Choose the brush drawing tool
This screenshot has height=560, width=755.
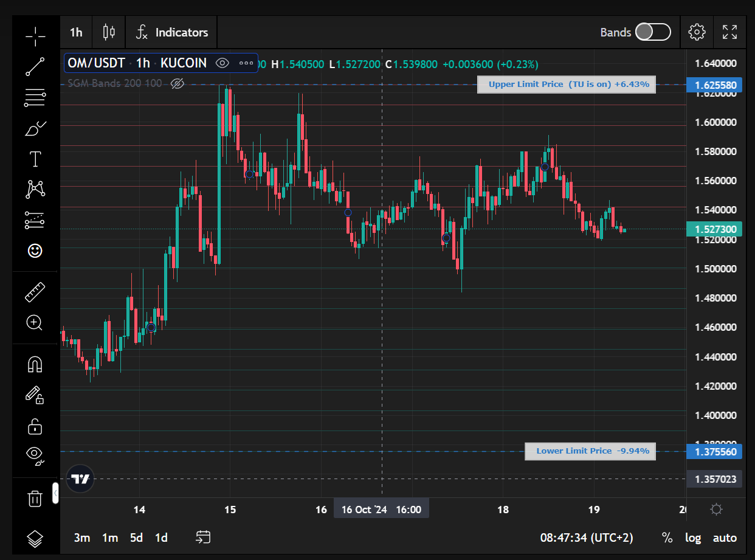(x=35, y=129)
